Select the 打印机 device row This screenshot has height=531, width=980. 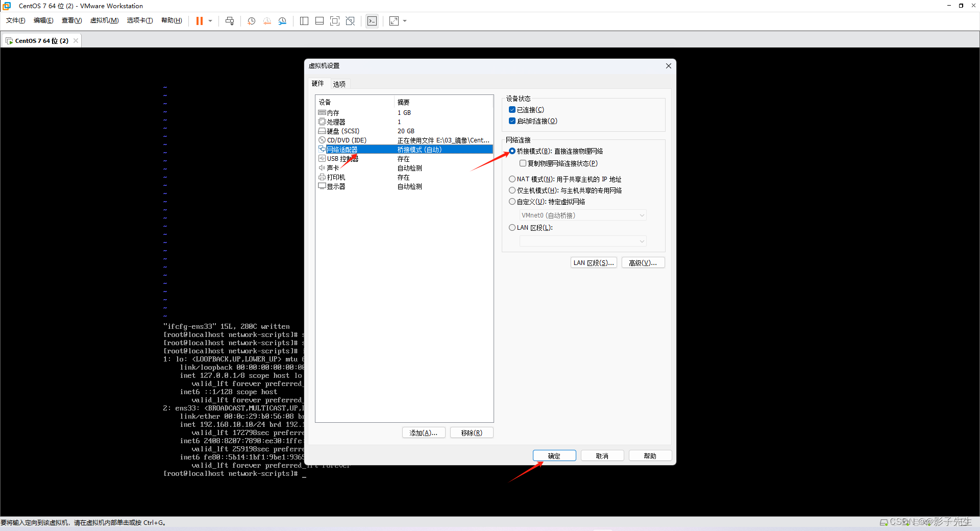tap(404, 177)
